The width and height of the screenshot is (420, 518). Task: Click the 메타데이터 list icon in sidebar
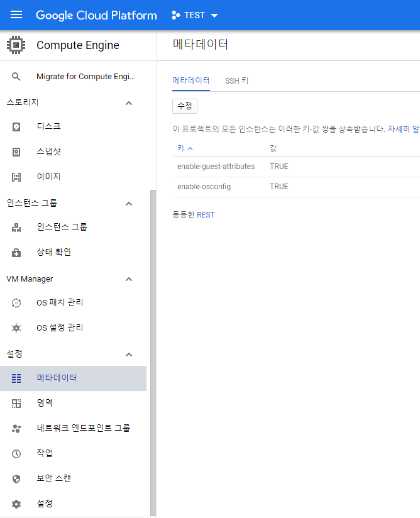pyautogui.click(x=16, y=378)
